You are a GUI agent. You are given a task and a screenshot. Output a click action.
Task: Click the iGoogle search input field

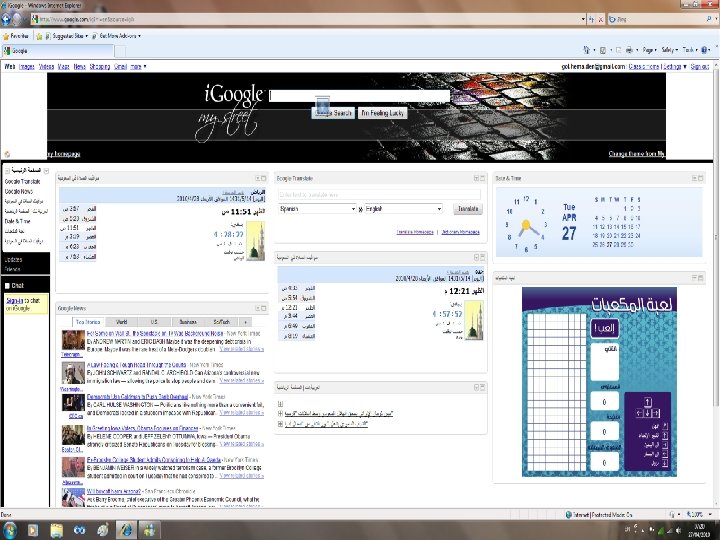click(360, 96)
